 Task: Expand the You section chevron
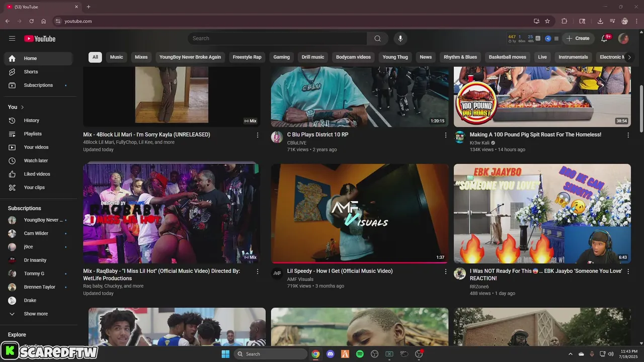pyautogui.click(x=22, y=107)
